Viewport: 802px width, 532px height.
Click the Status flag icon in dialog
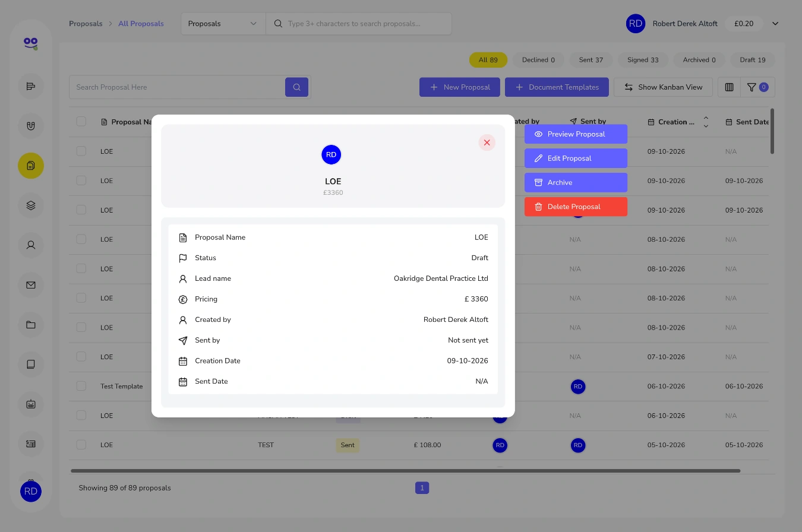point(183,258)
